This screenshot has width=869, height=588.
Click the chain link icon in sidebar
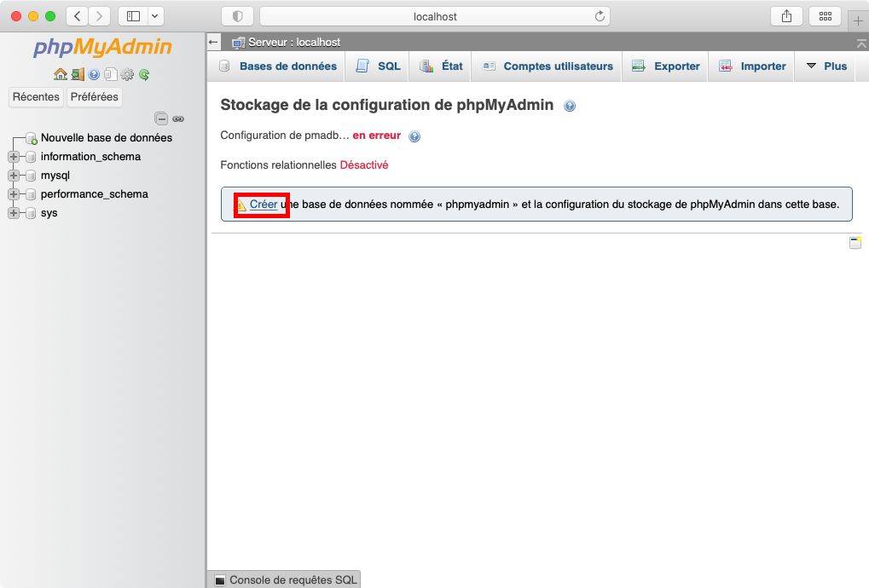click(178, 118)
